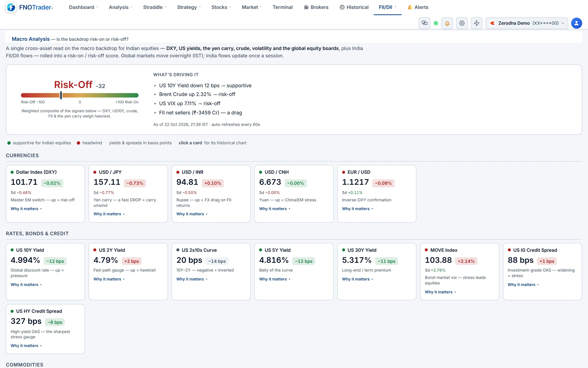
Task: Click the 94.81 USD / INR value
Action: 187,182
